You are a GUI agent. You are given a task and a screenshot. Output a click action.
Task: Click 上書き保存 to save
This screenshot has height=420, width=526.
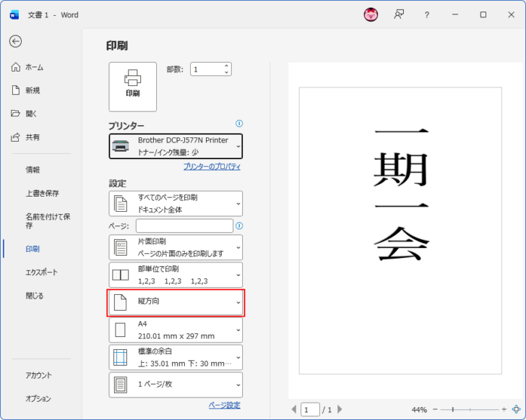tap(42, 193)
